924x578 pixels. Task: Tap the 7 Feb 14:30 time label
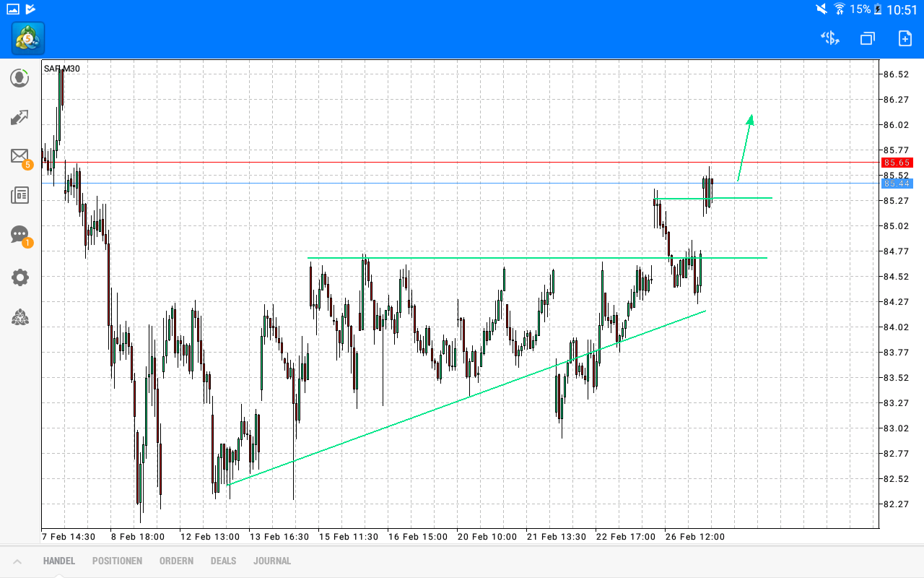(69, 537)
